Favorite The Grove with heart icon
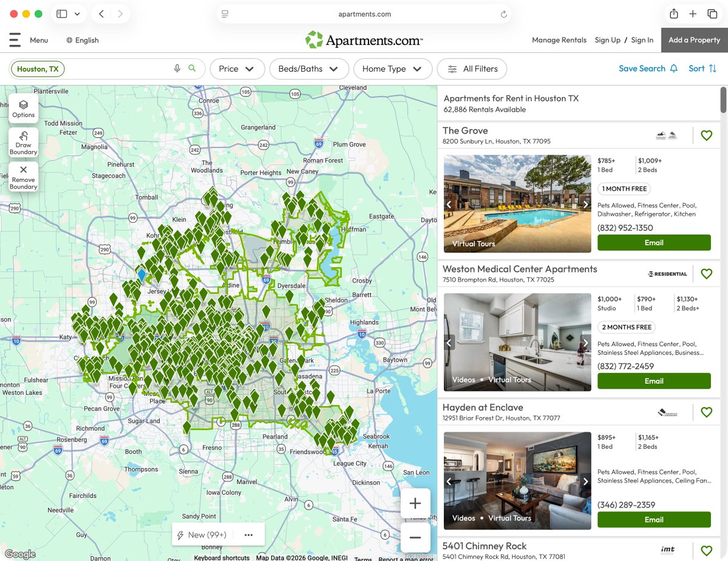Screen dimensions: 728x561 pos(706,135)
